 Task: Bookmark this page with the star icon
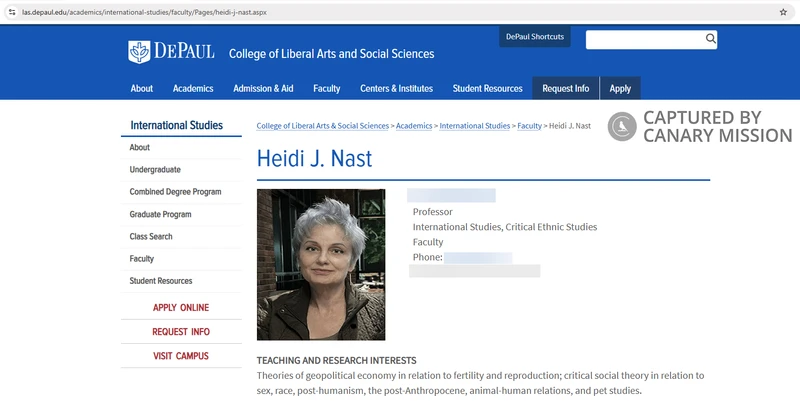783,12
